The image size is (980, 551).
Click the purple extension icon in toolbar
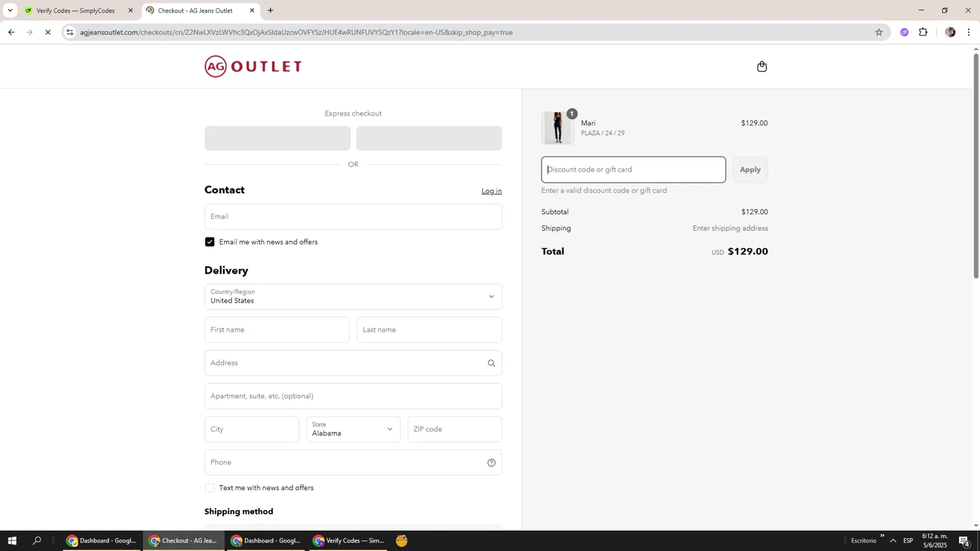904,32
